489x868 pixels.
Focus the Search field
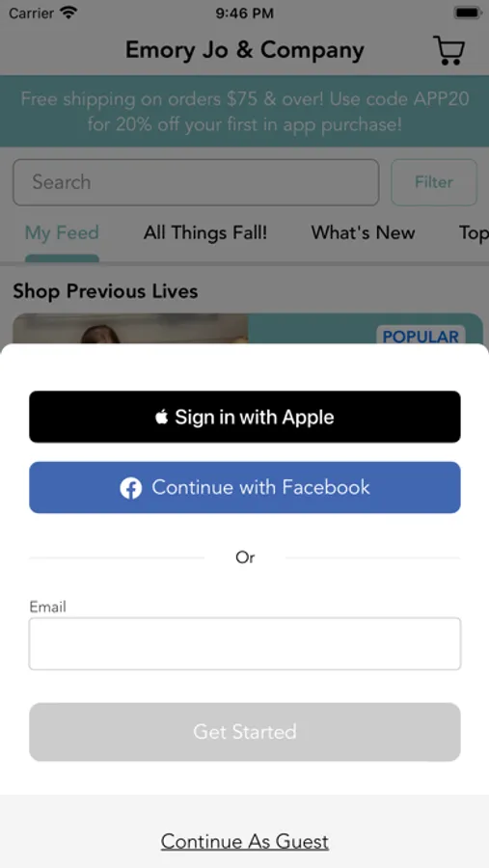click(196, 182)
